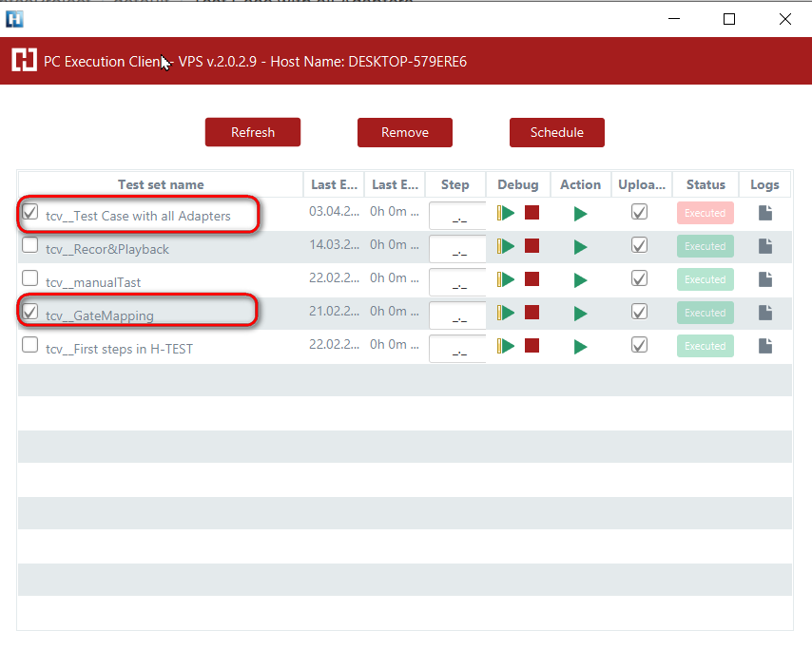Sort by the Test set name column header

coord(161,184)
